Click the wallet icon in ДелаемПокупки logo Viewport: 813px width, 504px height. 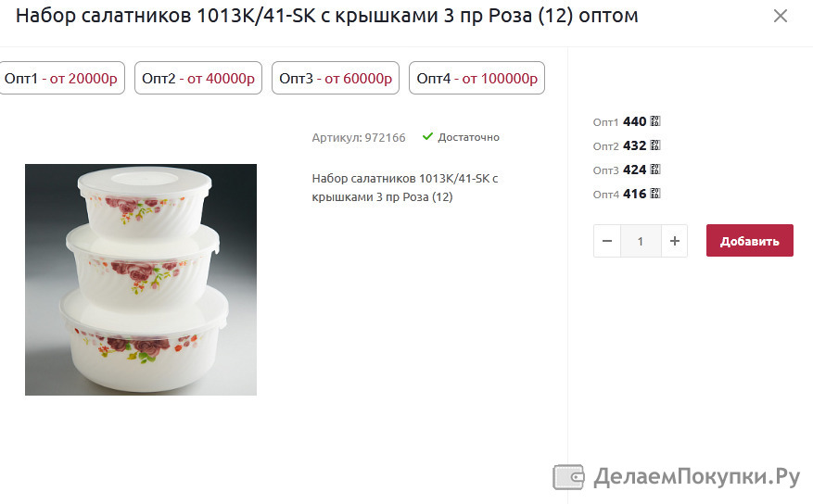tap(568, 477)
